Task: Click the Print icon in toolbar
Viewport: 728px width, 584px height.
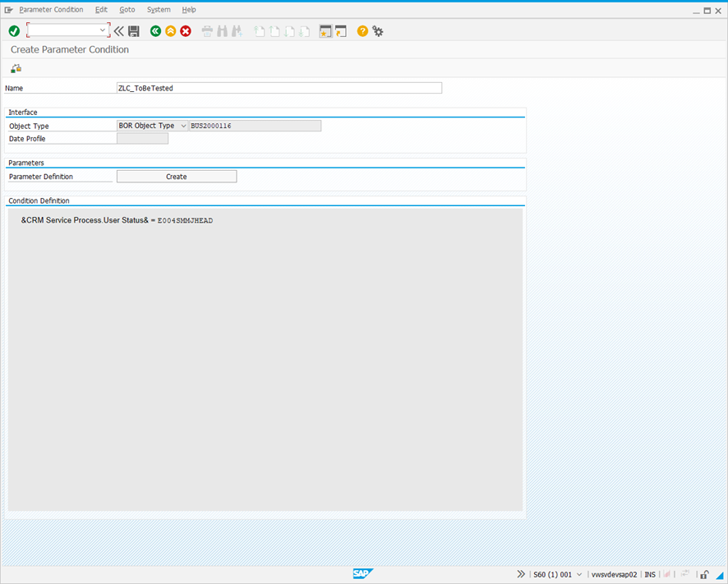Action: tap(207, 31)
